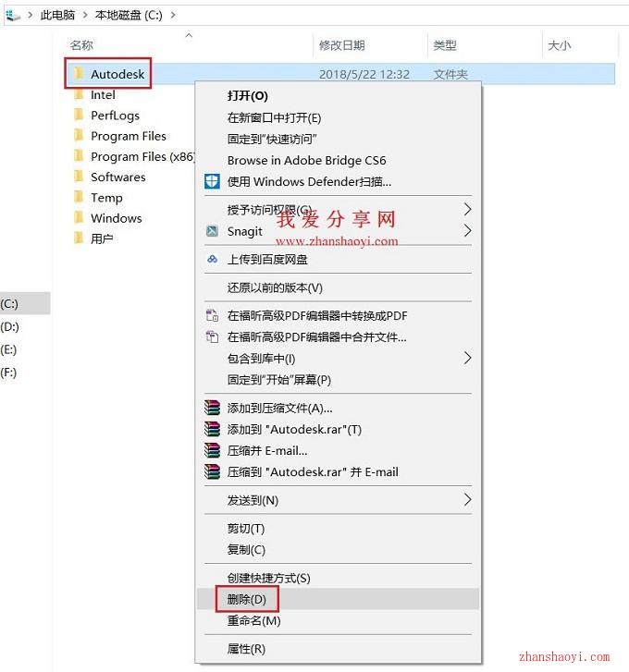Click the Softwares folder name
The image size is (629, 672).
coord(117,177)
